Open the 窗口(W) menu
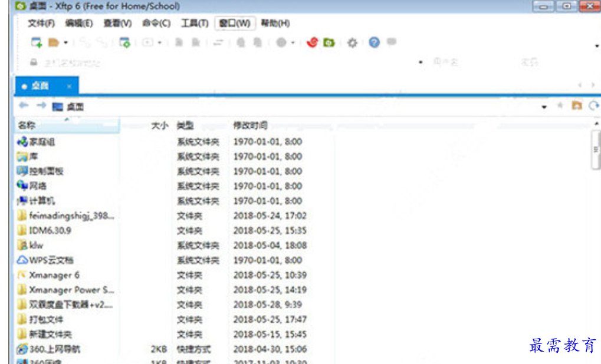Viewport: 601px width, 364px height. tap(235, 24)
